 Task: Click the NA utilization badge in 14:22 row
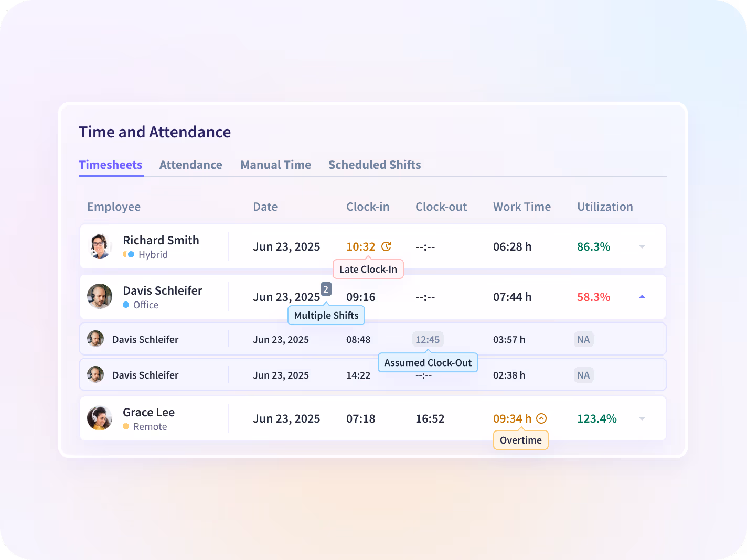point(583,375)
